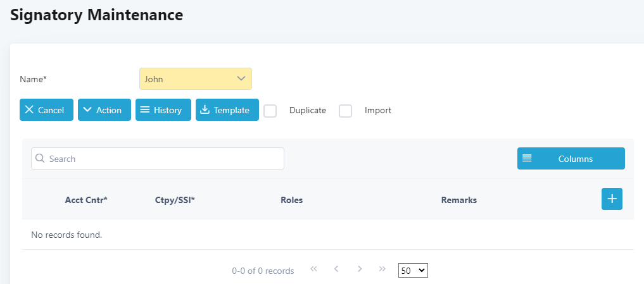This screenshot has width=644, height=284.
Task: Enable the Duplicate checkbox
Action: click(x=270, y=111)
